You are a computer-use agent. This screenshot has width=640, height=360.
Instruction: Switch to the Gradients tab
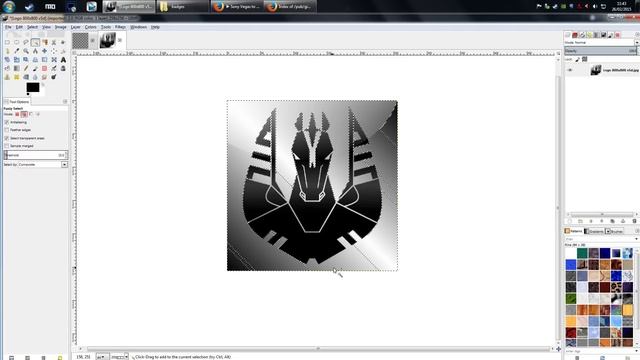594,231
